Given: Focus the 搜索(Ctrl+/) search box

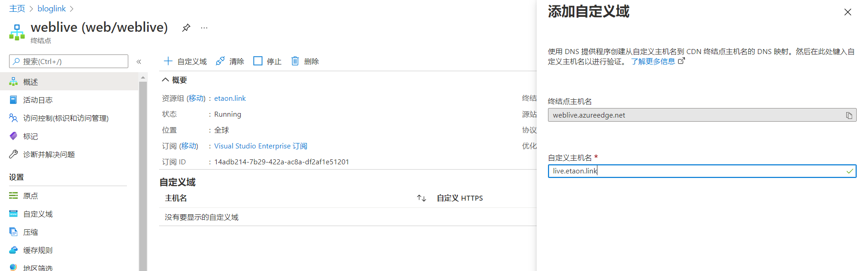Looking at the screenshot, I should (x=68, y=61).
